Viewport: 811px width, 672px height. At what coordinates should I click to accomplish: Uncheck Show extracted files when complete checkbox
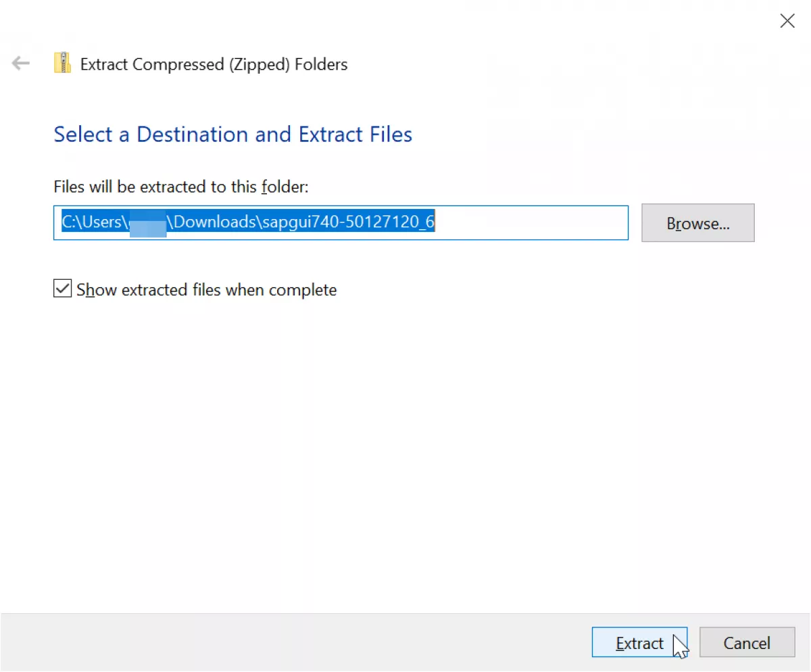click(62, 289)
